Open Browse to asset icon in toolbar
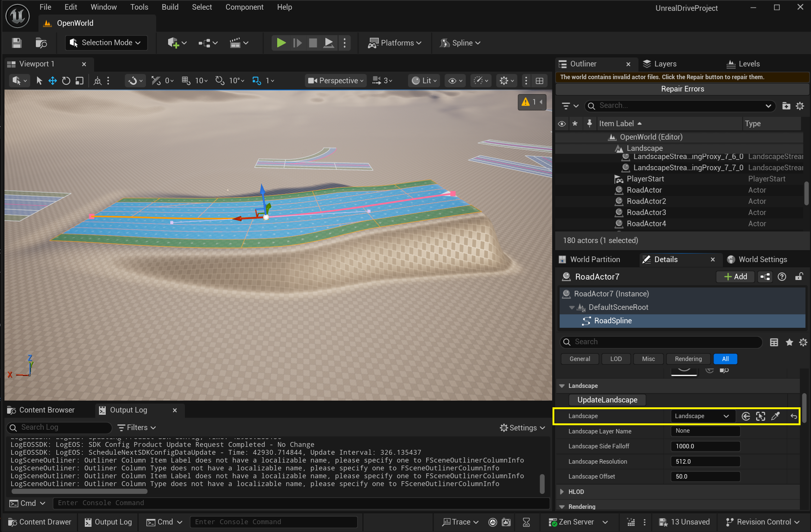 tap(41, 43)
